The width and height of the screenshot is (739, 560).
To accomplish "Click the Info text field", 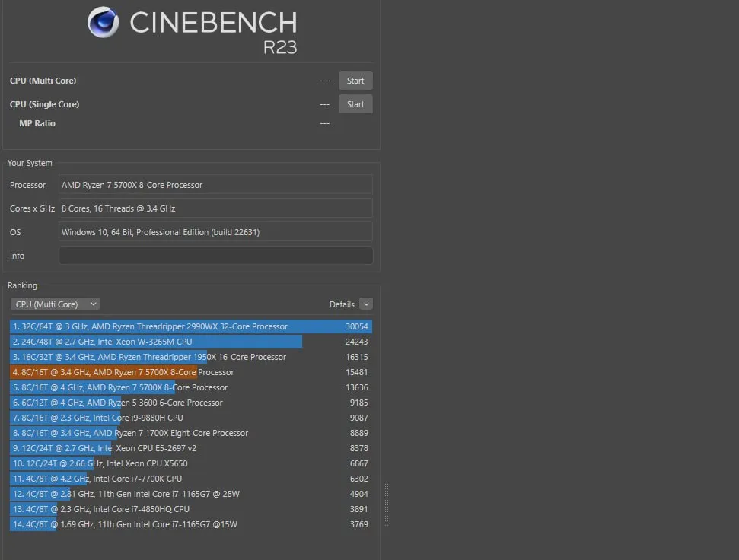I will (x=215, y=256).
